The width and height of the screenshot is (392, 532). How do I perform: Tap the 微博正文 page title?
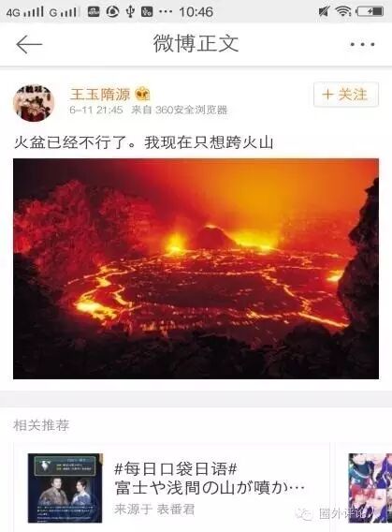coord(196,44)
